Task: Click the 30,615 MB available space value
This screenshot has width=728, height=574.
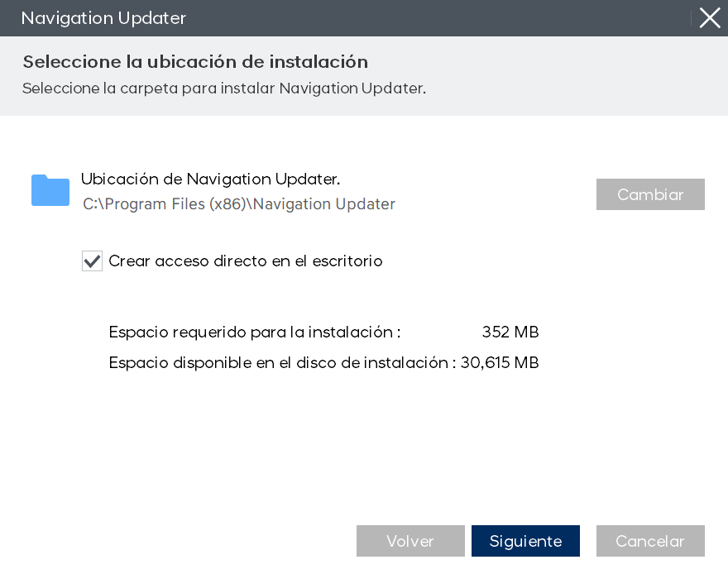Action: [x=500, y=362]
